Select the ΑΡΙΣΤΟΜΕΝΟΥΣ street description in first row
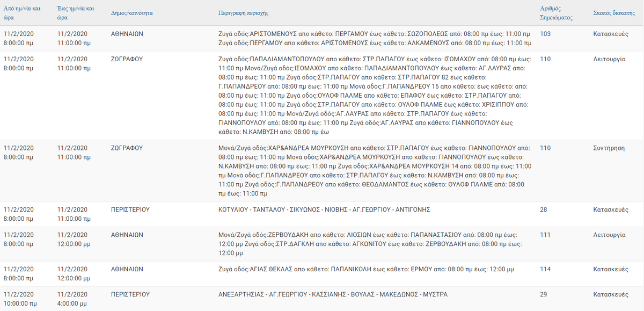This screenshot has height=311, width=644. pyautogui.click(x=375, y=39)
